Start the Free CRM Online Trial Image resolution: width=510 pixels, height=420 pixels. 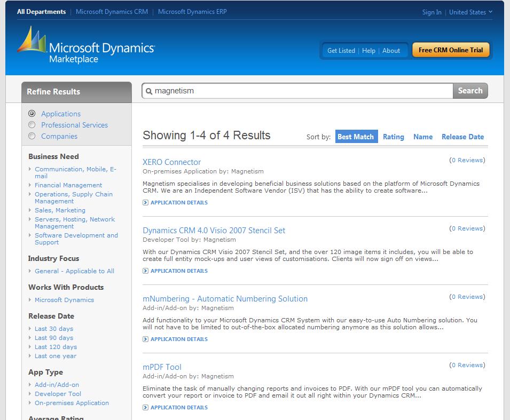(x=450, y=50)
